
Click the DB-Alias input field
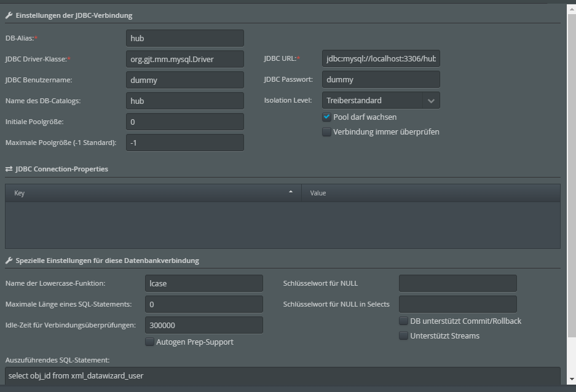click(184, 38)
